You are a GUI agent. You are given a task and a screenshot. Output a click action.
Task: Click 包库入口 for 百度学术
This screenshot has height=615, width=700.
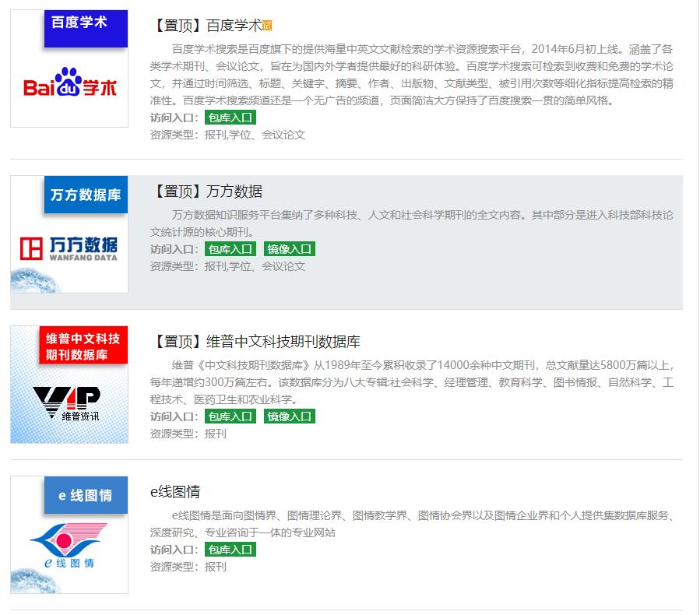tap(230, 118)
